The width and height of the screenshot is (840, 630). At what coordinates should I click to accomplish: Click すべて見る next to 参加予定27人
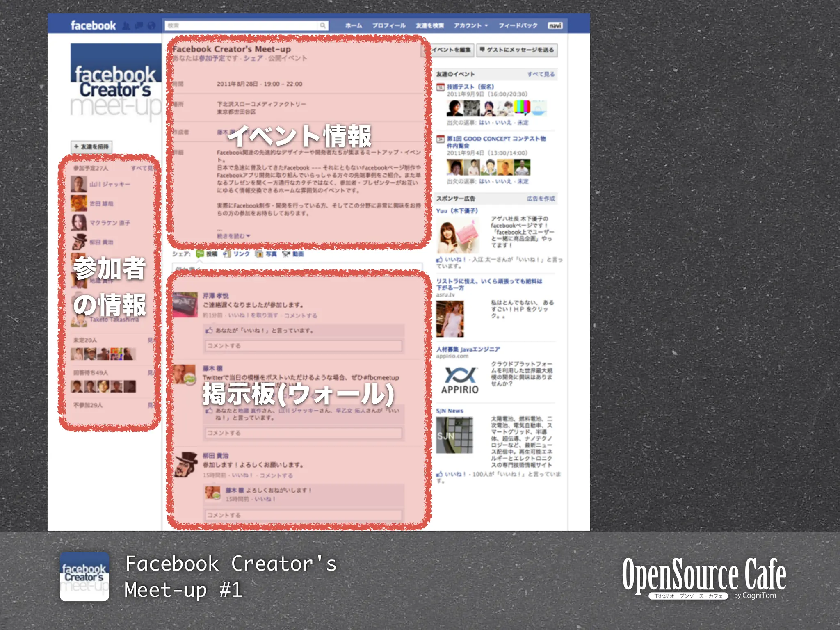coord(142,168)
